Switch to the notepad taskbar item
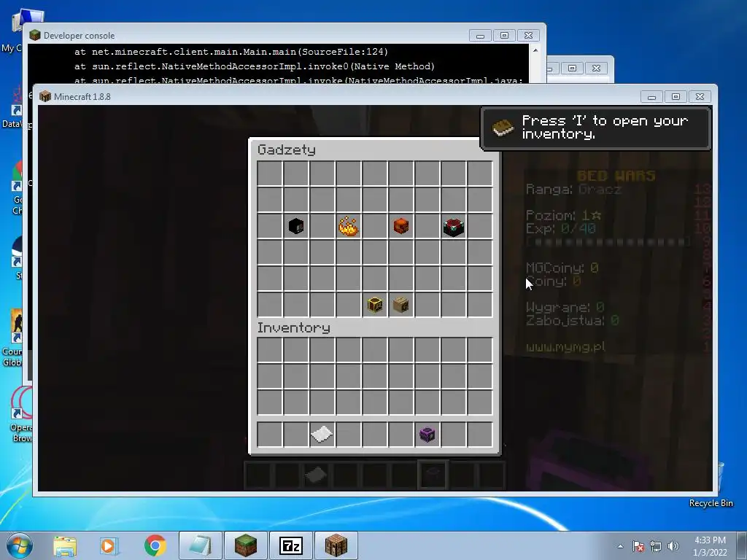Image resolution: width=747 pixels, height=560 pixels. point(200,545)
